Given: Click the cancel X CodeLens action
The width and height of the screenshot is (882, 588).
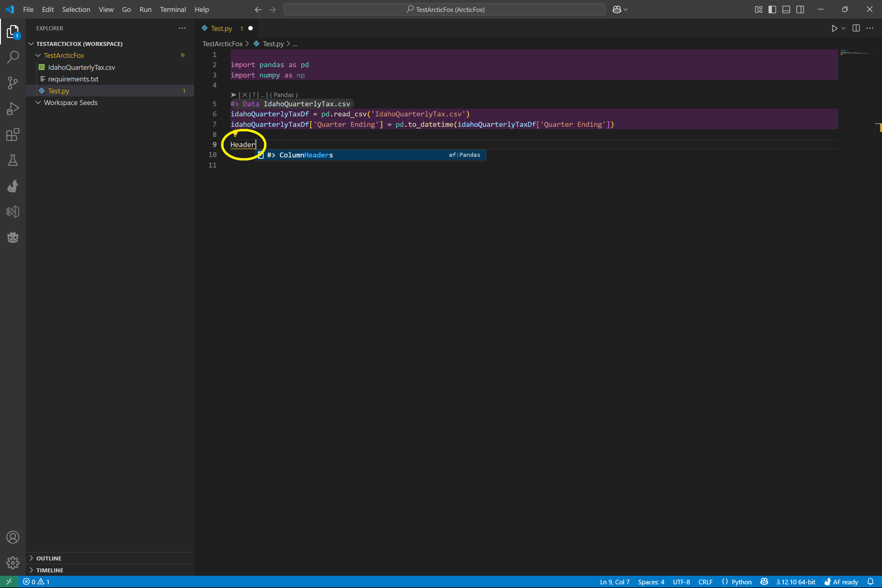Looking at the screenshot, I should coord(244,95).
